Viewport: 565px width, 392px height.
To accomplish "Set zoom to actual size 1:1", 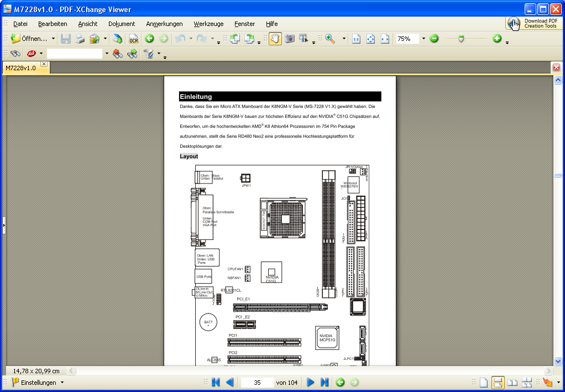I will click(x=356, y=39).
